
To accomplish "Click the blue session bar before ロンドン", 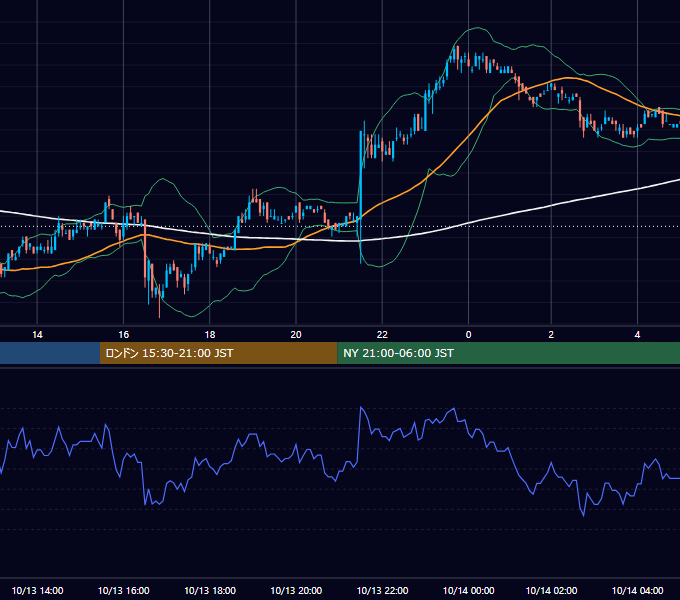I will pyautogui.click(x=50, y=353).
